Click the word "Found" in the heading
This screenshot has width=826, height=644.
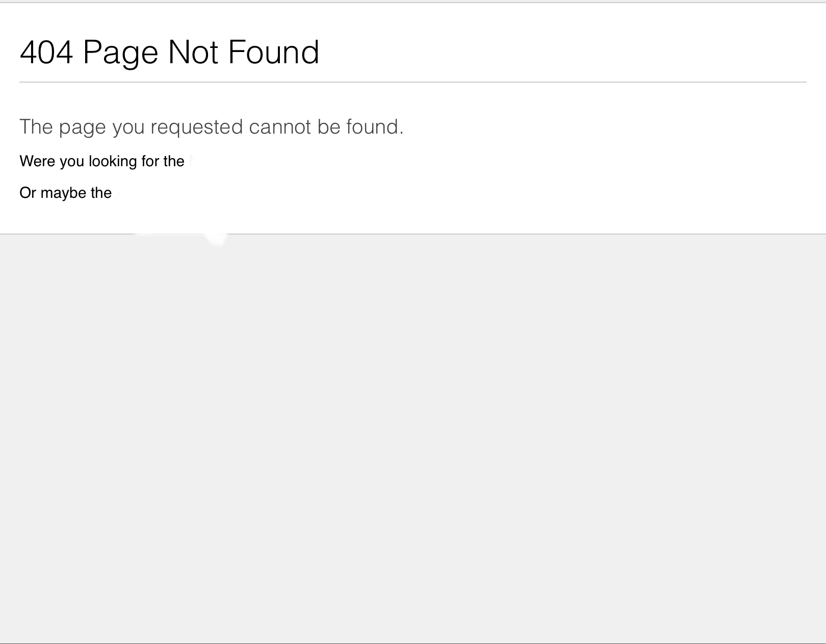(x=273, y=52)
